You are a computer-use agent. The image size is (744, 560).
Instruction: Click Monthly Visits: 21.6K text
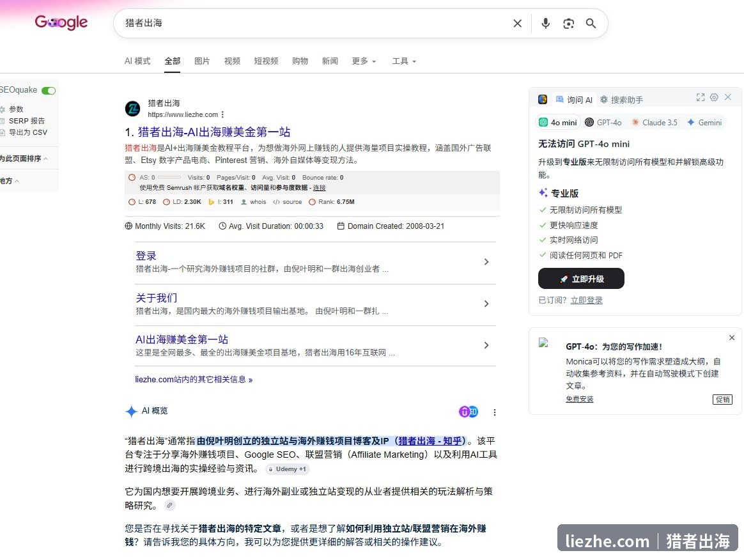coord(165,226)
